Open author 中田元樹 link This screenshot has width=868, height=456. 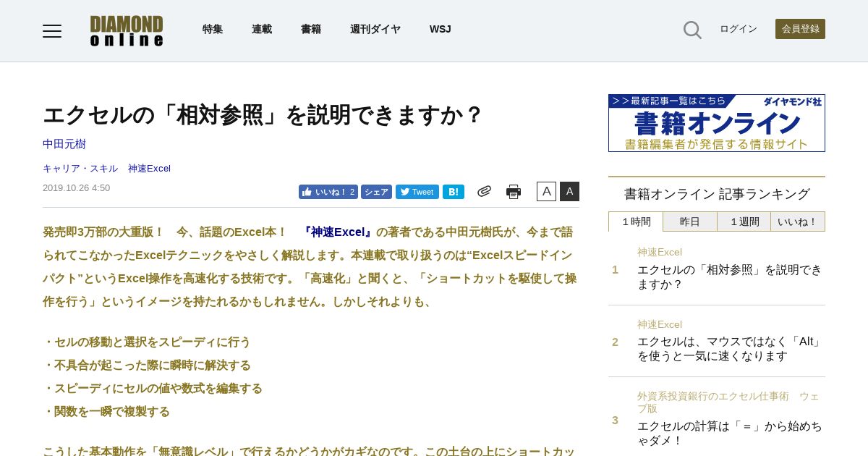pos(64,143)
